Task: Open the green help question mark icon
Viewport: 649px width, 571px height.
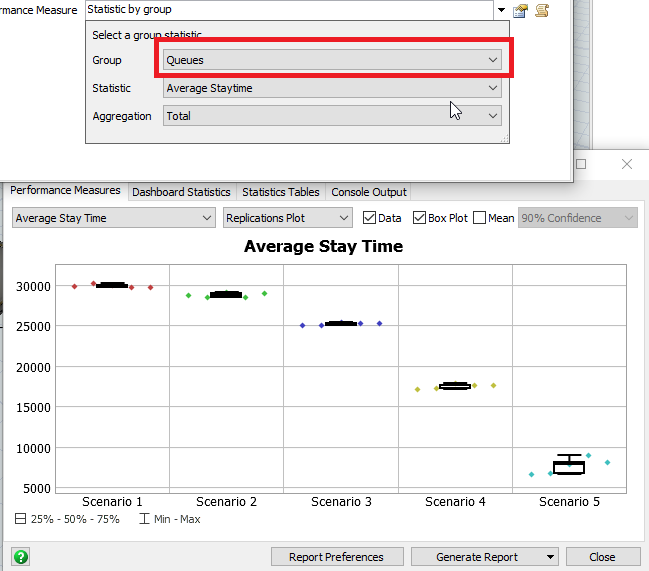Action: pyautogui.click(x=20, y=557)
